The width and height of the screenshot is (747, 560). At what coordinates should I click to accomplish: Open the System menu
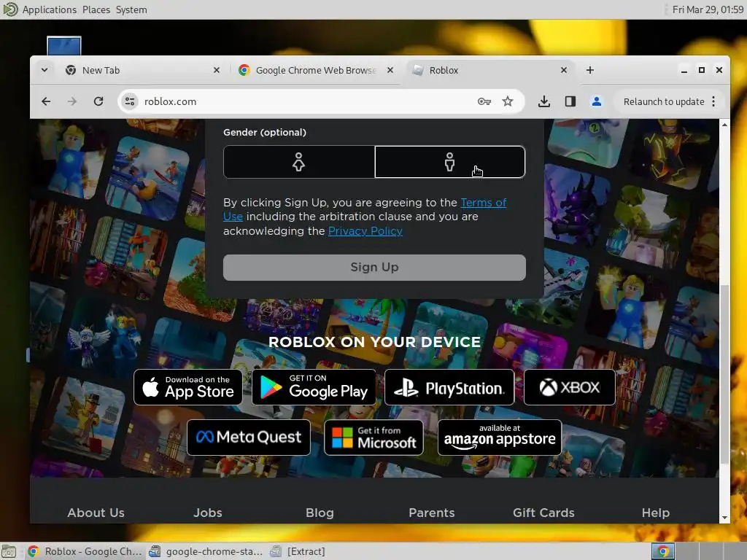(131, 9)
